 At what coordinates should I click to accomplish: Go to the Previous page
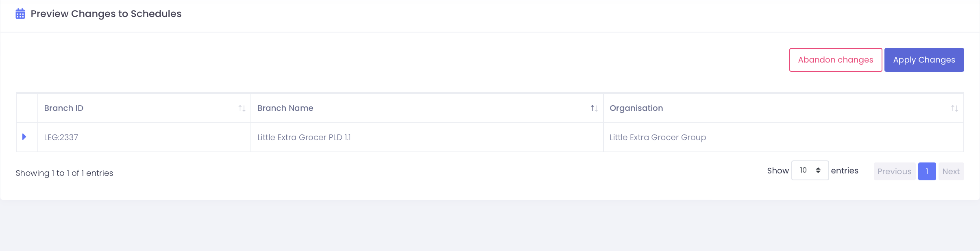point(894,171)
